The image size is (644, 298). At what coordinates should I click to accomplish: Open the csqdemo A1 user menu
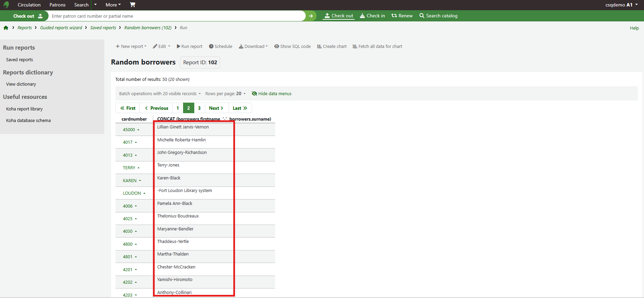pos(622,5)
